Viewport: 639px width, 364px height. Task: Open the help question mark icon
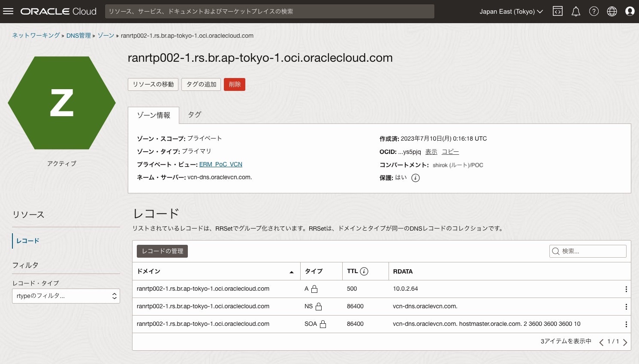tap(594, 12)
